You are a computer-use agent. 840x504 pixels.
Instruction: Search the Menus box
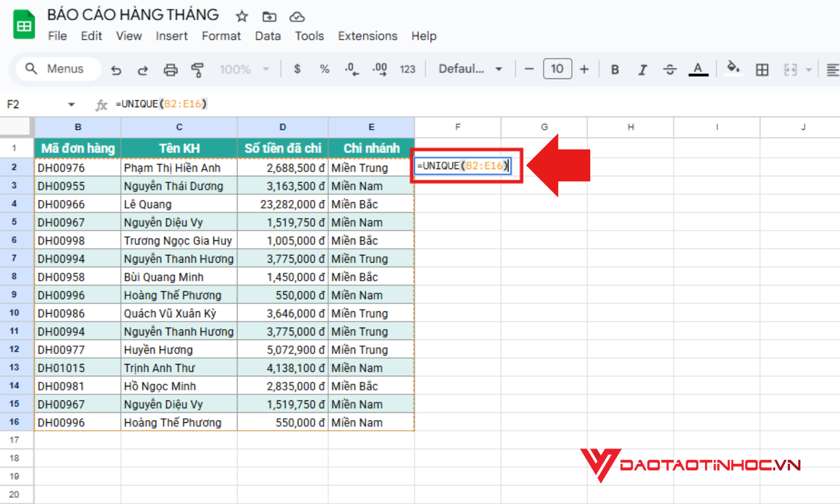pyautogui.click(x=58, y=69)
